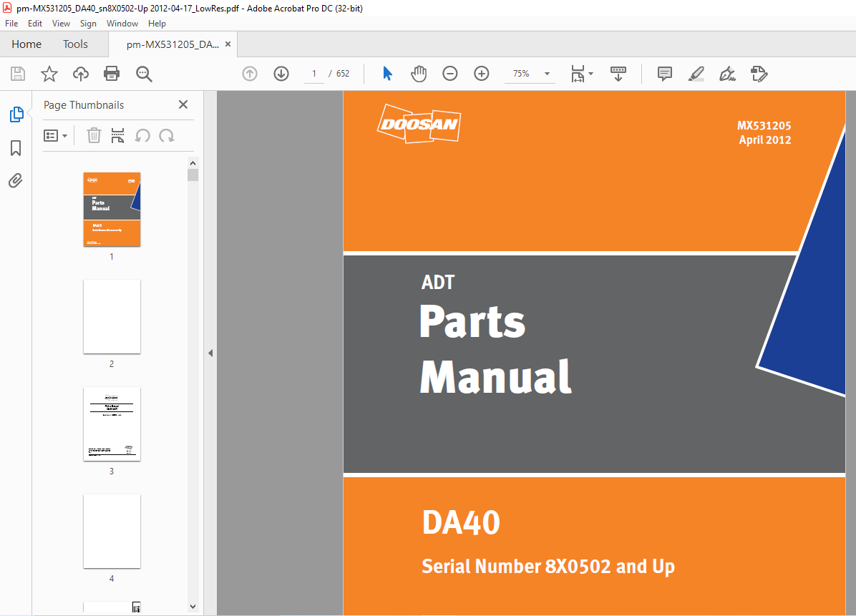Add a sticky note comment
This screenshot has width=856, height=616.
pyautogui.click(x=665, y=74)
